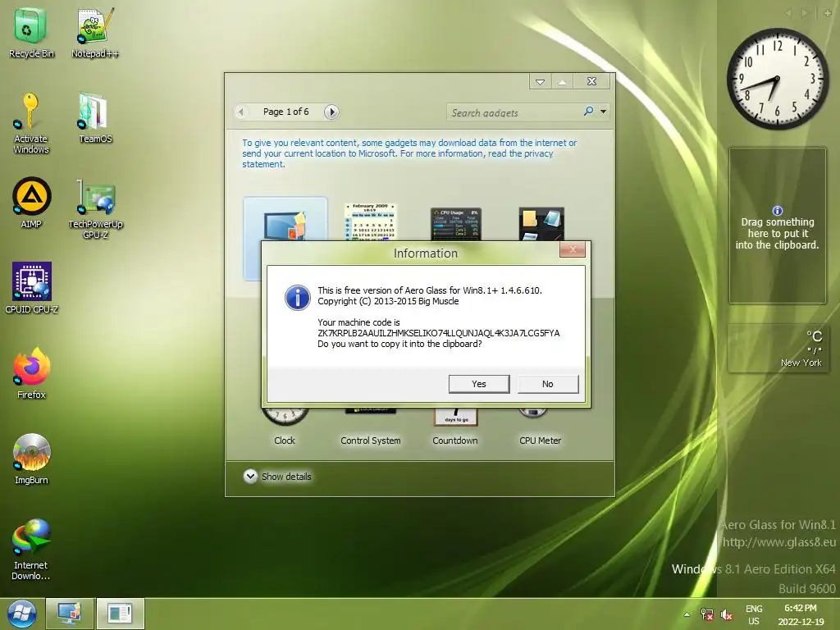
Task: Launch the CPUID CPU-Z icon
Action: tap(31, 288)
